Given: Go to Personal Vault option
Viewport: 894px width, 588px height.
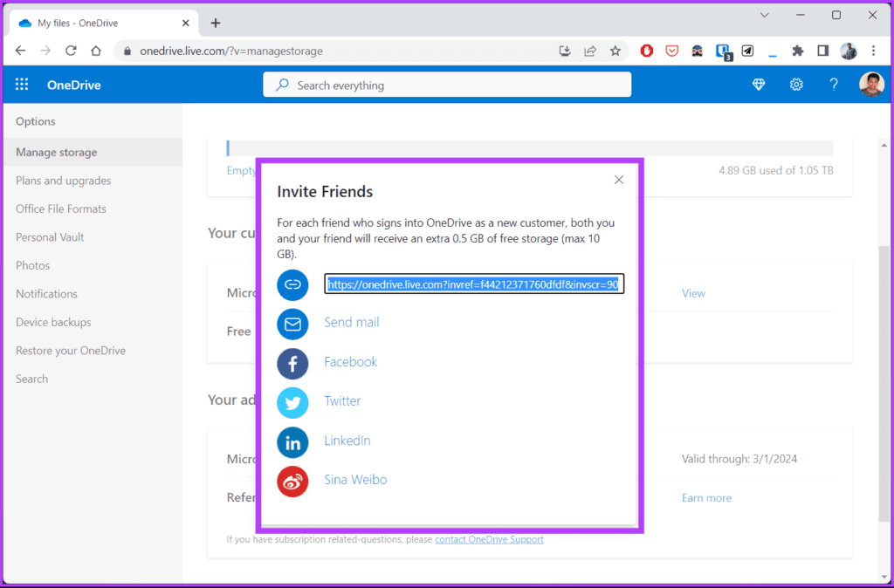Looking at the screenshot, I should coord(50,237).
